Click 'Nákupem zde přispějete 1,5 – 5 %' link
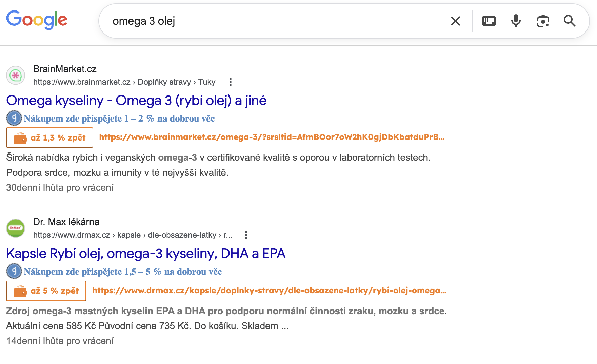This screenshot has height=364, width=597. [x=122, y=272]
